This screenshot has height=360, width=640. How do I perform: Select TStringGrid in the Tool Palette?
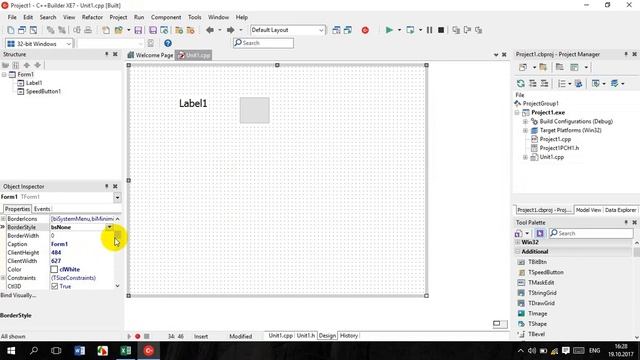pyautogui.click(x=542, y=293)
